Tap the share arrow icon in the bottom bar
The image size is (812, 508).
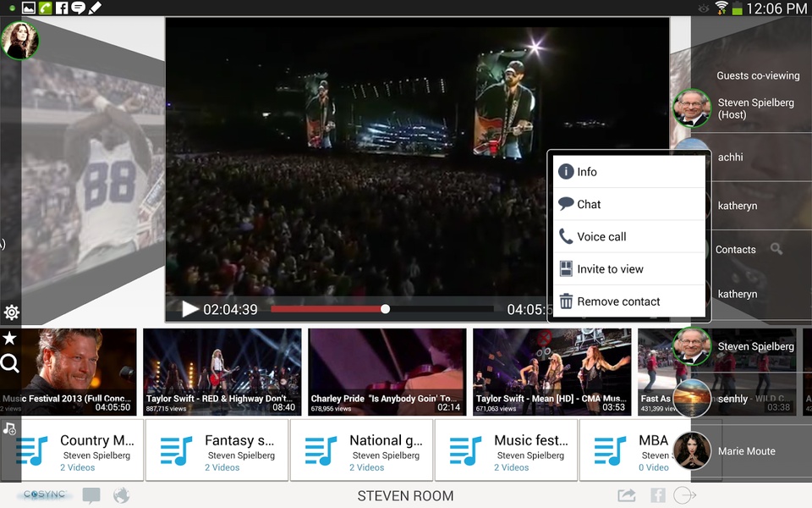(x=627, y=495)
